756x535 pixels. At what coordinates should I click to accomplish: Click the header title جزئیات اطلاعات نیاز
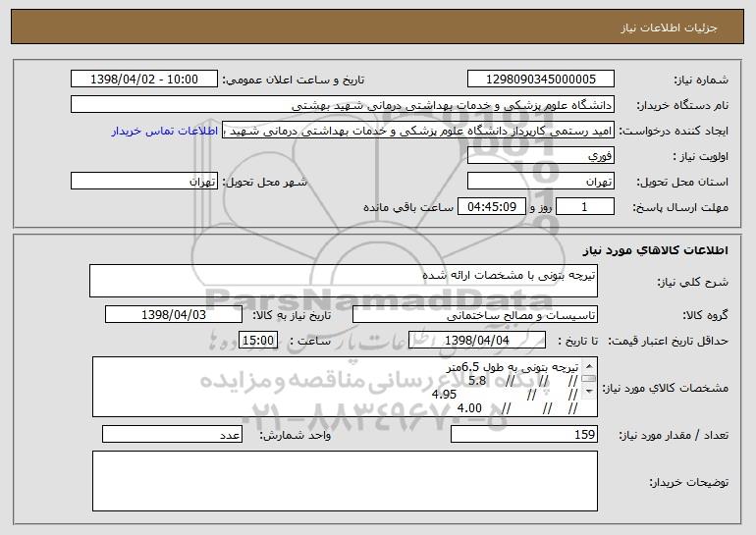(x=670, y=27)
